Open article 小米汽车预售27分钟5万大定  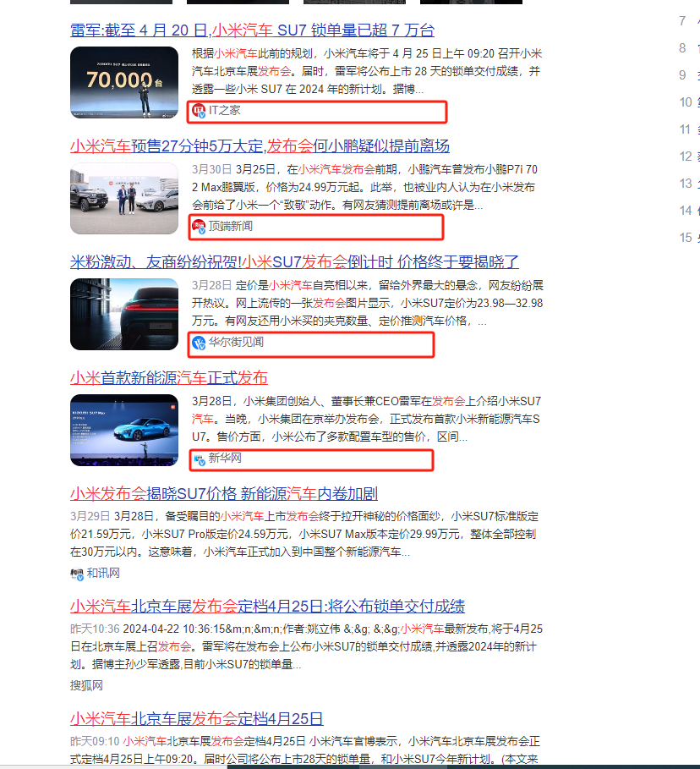tap(260, 146)
